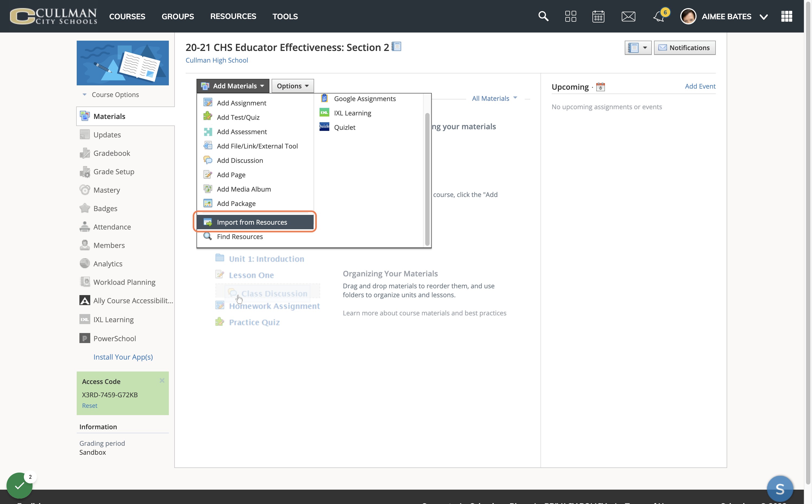
Task: Open the Cullman High School link
Action: tap(217, 60)
